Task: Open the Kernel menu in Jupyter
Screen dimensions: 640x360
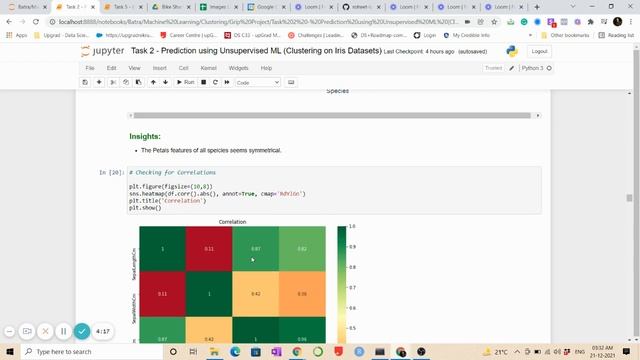Action: click(x=209, y=68)
